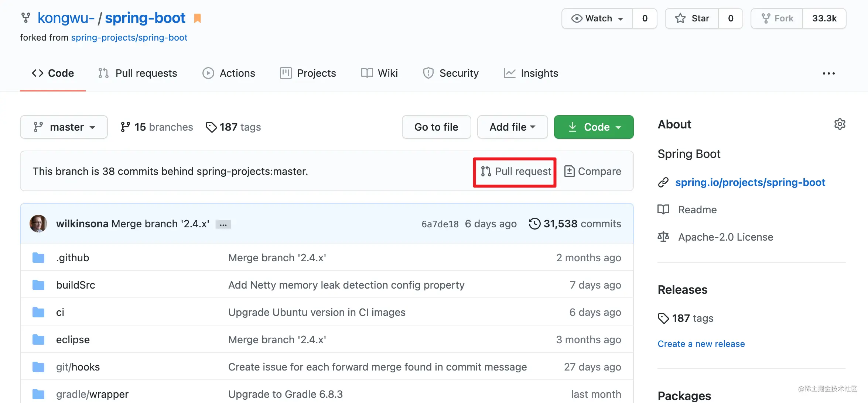Image resolution: width=868 pixels, height=403 pixels.
Task: Click the eclipse folder icon
Action: [x=38, y=340]
